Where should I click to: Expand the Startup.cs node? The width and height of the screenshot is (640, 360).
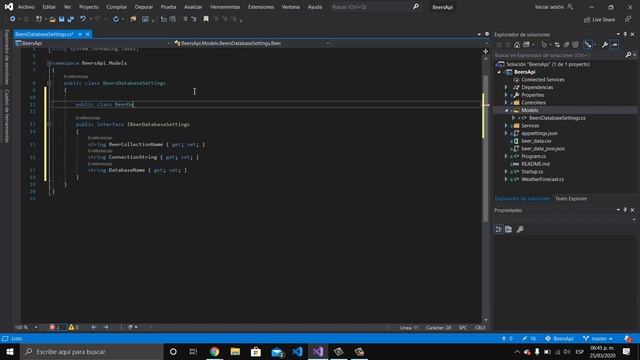[506, 172]
